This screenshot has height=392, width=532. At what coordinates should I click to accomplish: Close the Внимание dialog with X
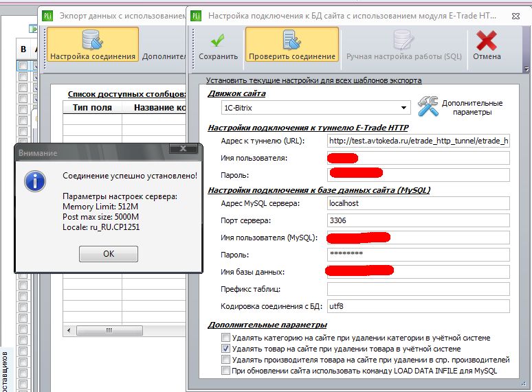click(x=184, y=148)
